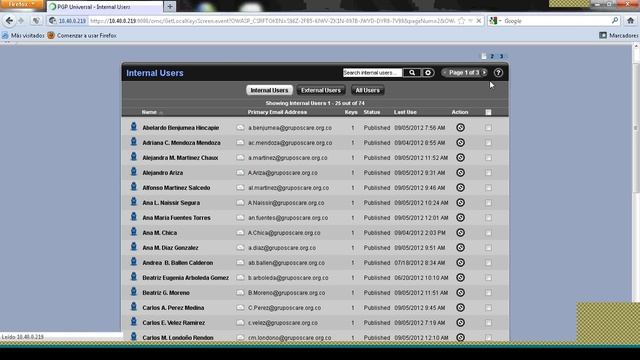This screenshot has height=360, width=640.
Task: Click the Last Use column header
Action: click(x=405, y=112)
